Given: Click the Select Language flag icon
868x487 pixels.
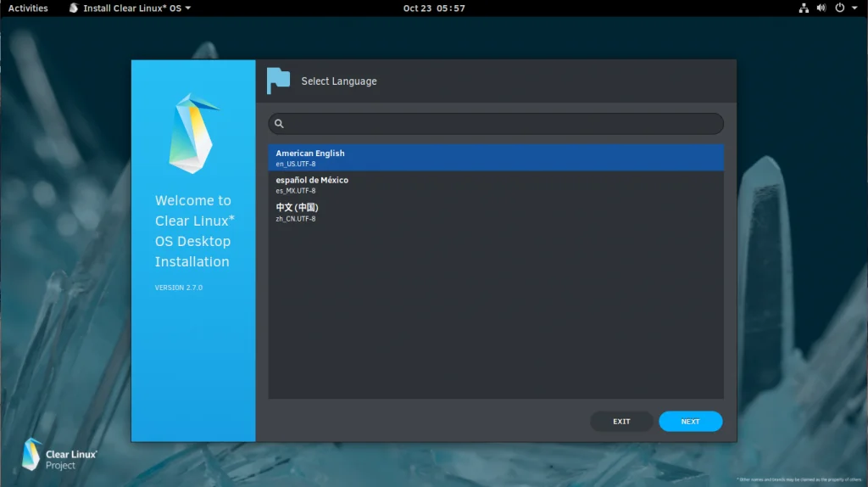Looking at the screenshot, I should [x=278, y=81].
